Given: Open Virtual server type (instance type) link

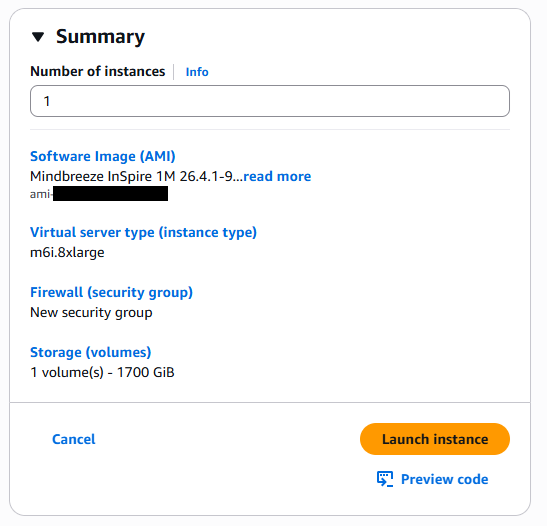Looking at the screenshot, I should (x=143, y=232).
